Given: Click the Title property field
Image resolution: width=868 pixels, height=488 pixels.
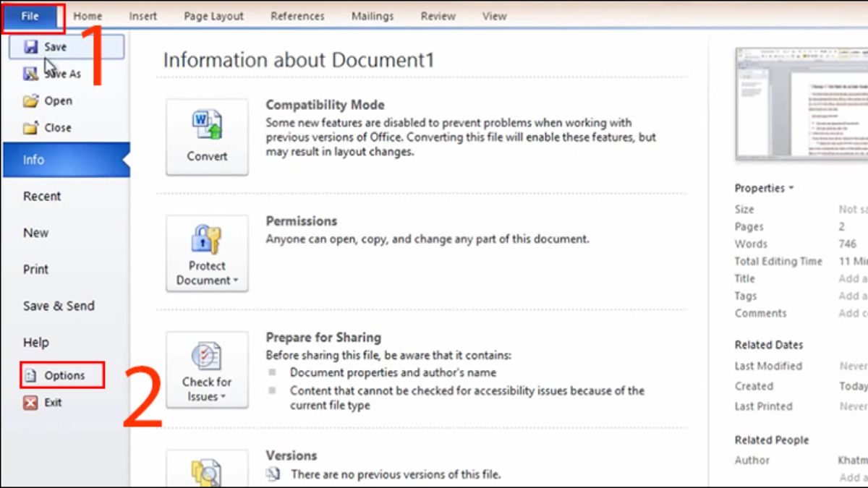Looking at the screenshot, I should pyautogui.click(x=853, y=278).
